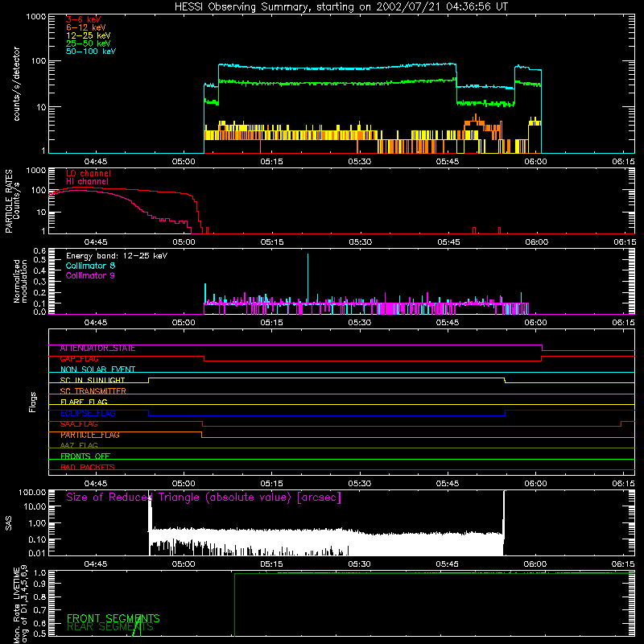Select the Collimator 8 legend label

point(90,266)
